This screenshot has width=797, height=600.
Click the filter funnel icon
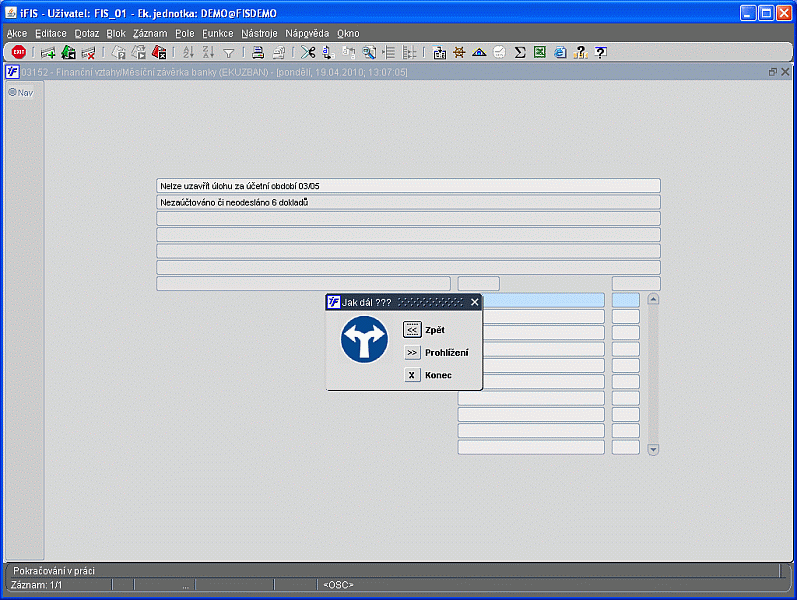[229, 53]
